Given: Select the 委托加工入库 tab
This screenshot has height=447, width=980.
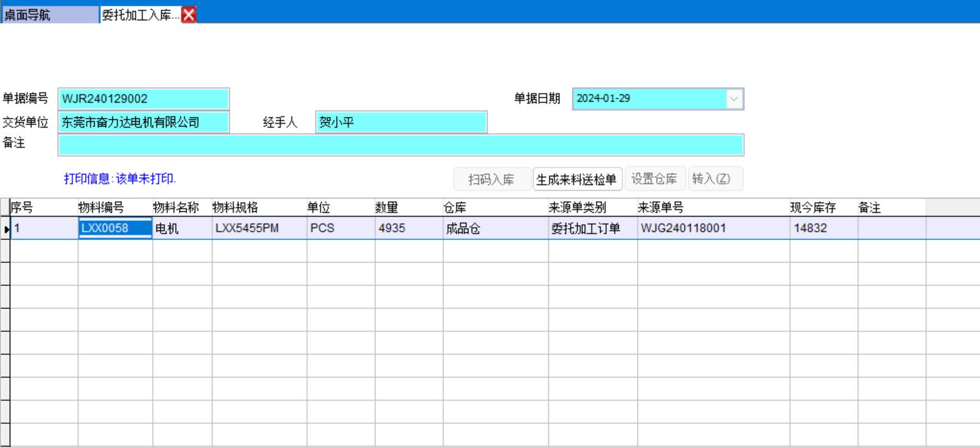Looking at the screenshot, I should pos(141,15).
